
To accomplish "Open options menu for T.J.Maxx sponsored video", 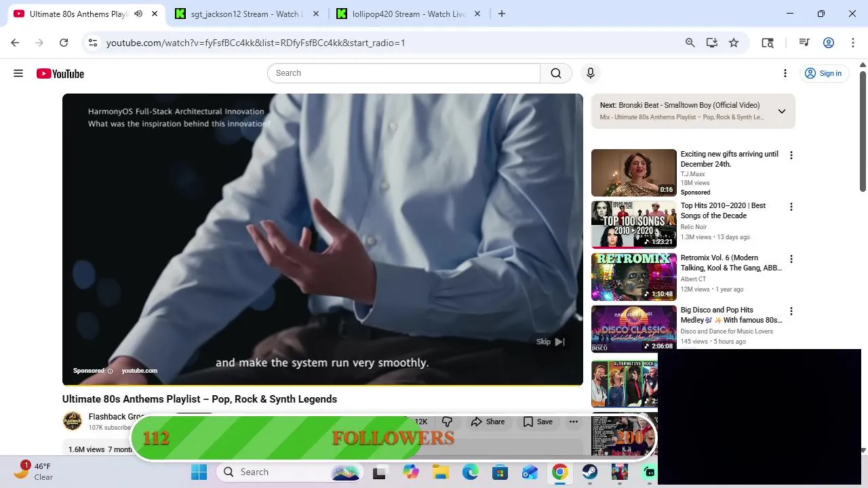I will coord(791,155).
